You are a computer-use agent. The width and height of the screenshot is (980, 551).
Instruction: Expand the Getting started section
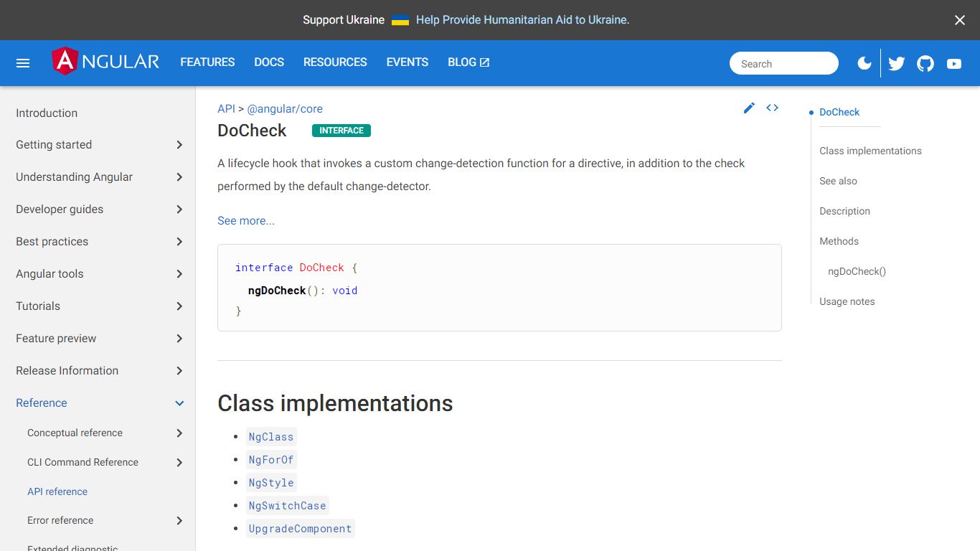[98, 145]
